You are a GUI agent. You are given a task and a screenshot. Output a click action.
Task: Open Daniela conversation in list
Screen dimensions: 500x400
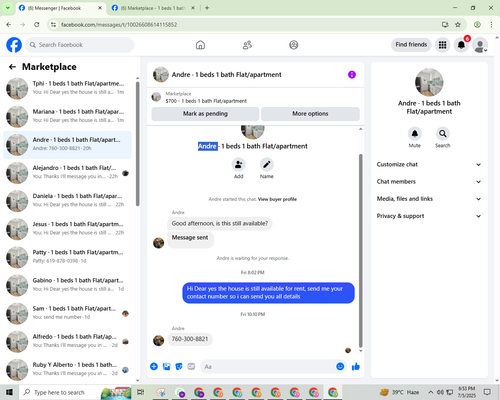(x=67, y=201)
